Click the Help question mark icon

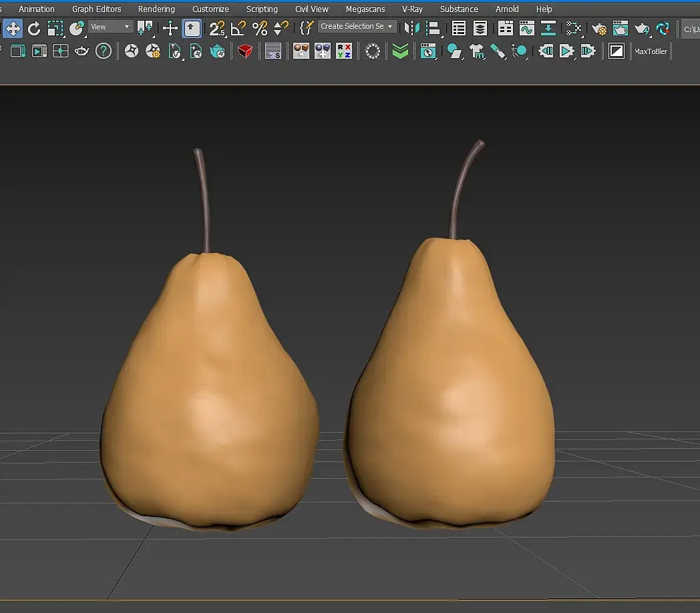tap(103, 51)
